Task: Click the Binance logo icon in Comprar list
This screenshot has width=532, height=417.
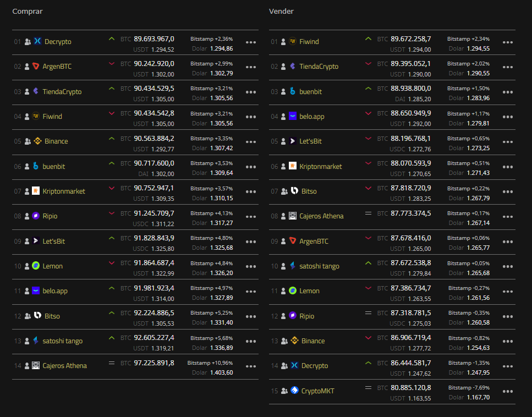Action: [x=37, y=141]
